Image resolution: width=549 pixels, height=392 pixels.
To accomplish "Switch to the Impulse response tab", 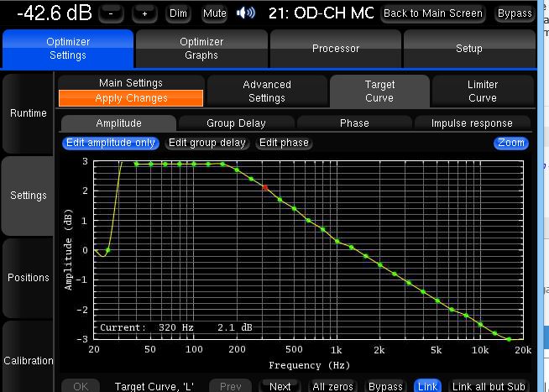I will tap(472, 123).
